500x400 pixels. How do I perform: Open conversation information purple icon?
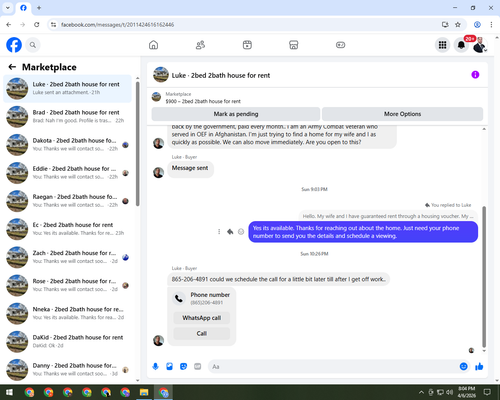(x=475, y=75)
